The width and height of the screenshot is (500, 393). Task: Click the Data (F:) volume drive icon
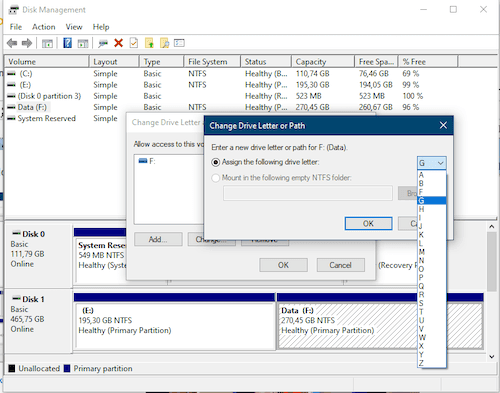[11, 107]
